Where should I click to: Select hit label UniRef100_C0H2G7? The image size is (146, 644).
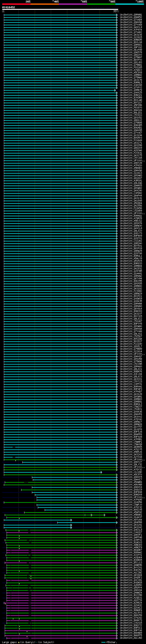[x=131, y=532]
